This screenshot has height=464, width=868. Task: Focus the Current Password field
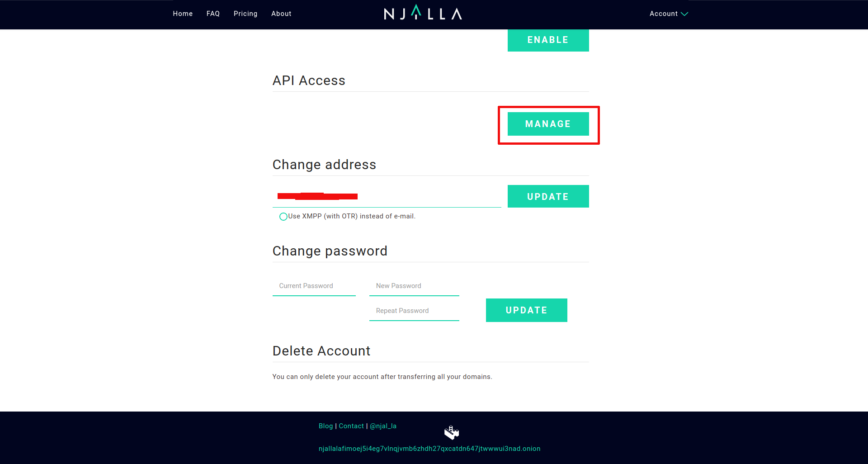[x=314, y=286]
